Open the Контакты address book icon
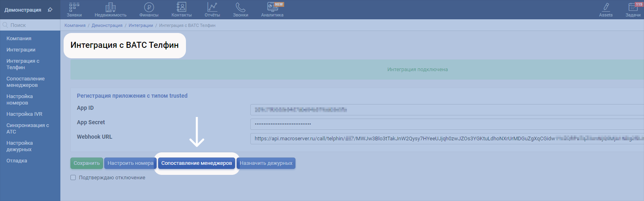This screenshot has width=644, height=201. pyautogui.click(x=182, y=7)
